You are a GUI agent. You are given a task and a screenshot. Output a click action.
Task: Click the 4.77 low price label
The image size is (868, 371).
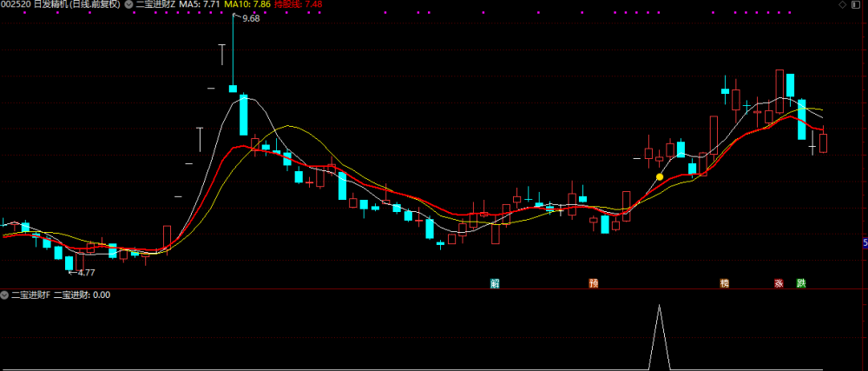pyautogui.click(x=86, y=273)
